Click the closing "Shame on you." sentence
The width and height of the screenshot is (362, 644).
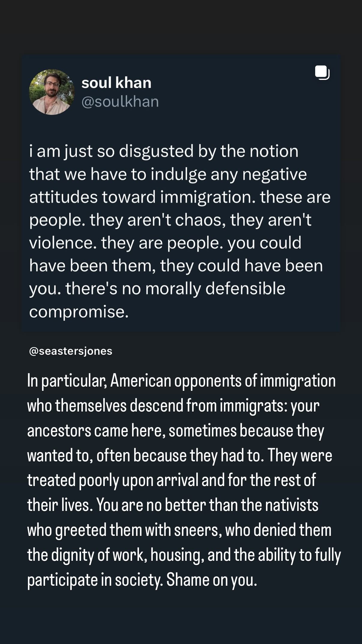(x=212, y=579)
